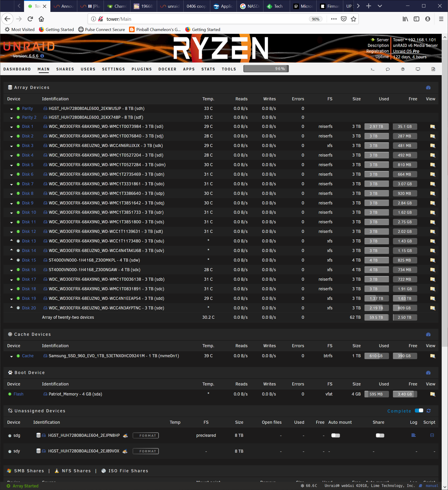Click the Disk 13 spun-down status indicator

point(18,241)
